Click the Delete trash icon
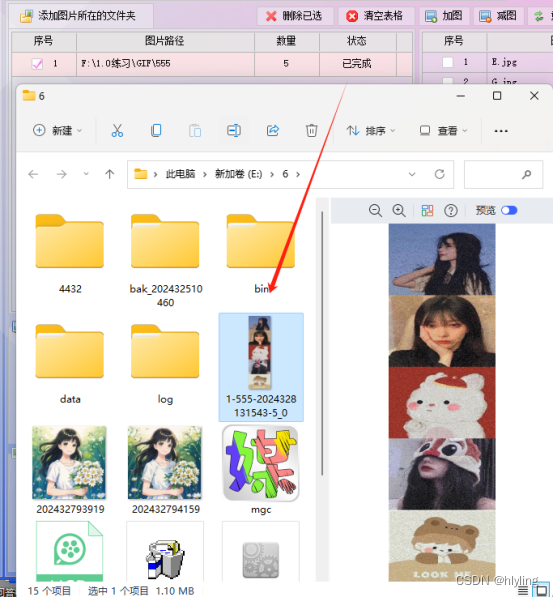The height and width of the screenshot is (597, 554). [311, 131]
